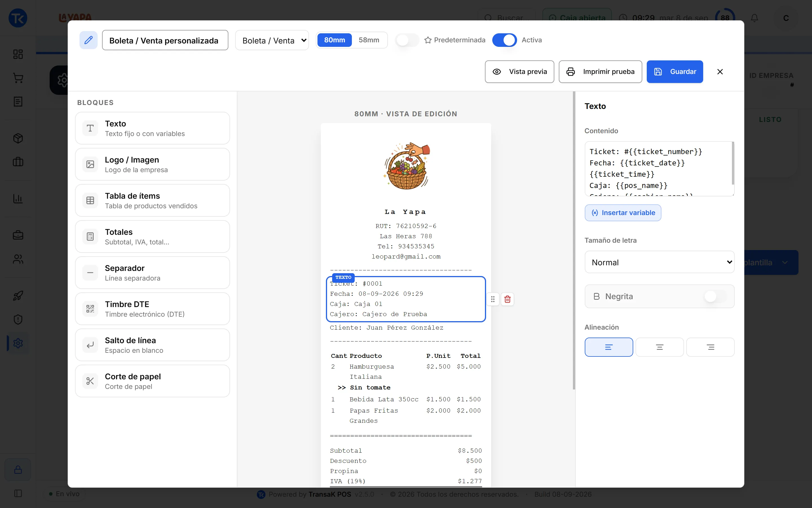Click the red trash icon next to text block
This screenshot has height=508, width=812.
point(507,299)
